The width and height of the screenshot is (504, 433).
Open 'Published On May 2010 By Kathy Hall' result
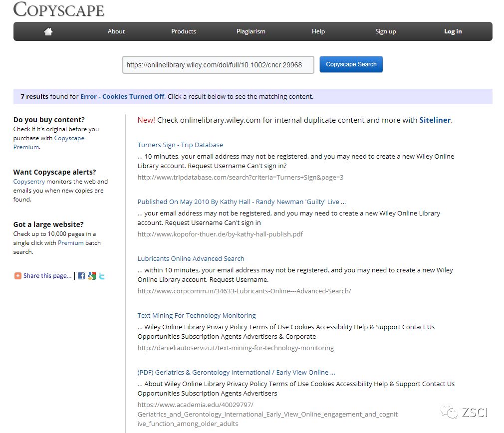[242, 202]
